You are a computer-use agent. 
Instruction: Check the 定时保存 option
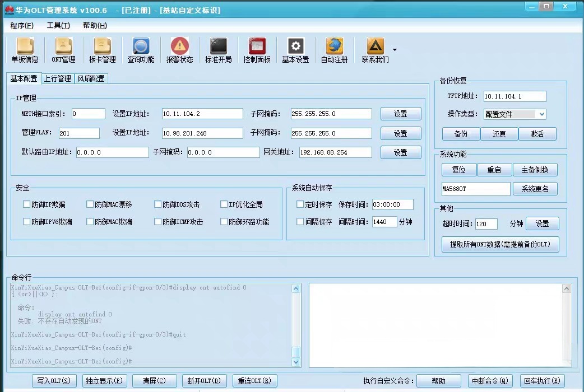pyautogui.click(x=300, y=204)
